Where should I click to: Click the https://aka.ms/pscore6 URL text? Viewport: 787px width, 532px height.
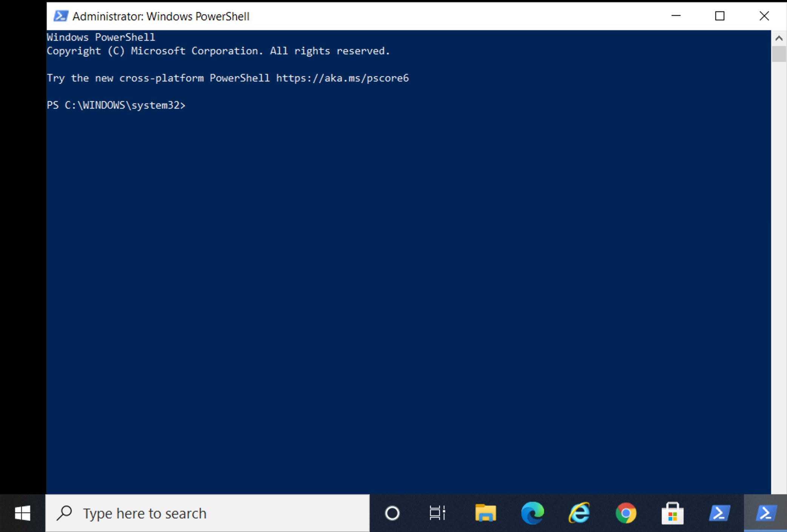[342, 78]
